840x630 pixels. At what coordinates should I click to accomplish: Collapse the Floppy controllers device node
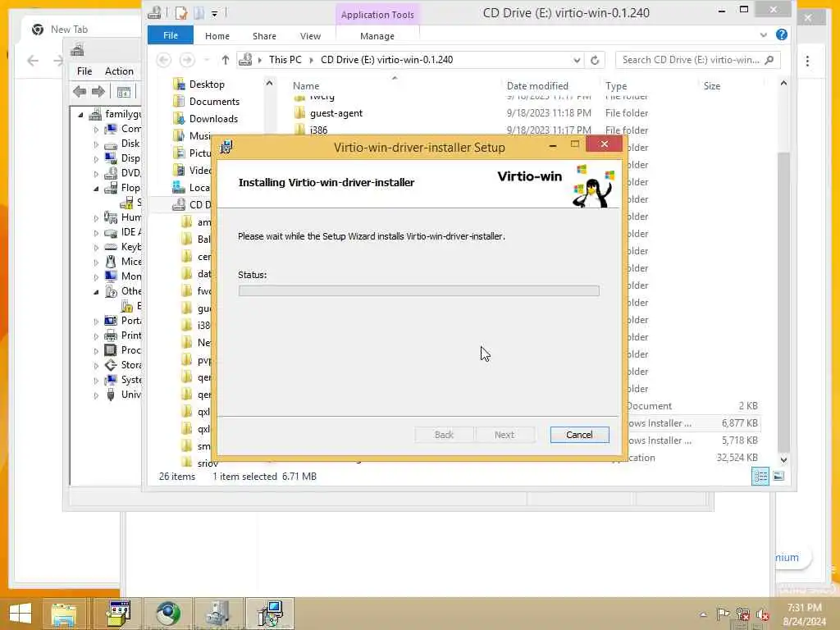click(96, 189)
